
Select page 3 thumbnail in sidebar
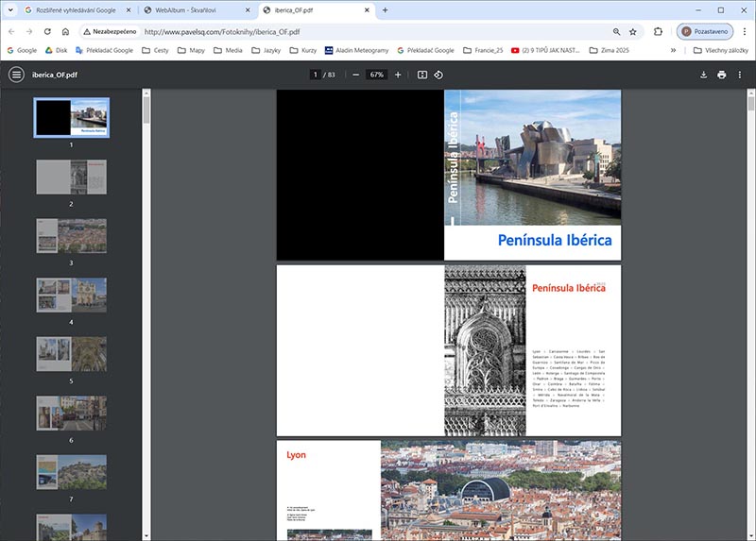(x=71, y=236)
